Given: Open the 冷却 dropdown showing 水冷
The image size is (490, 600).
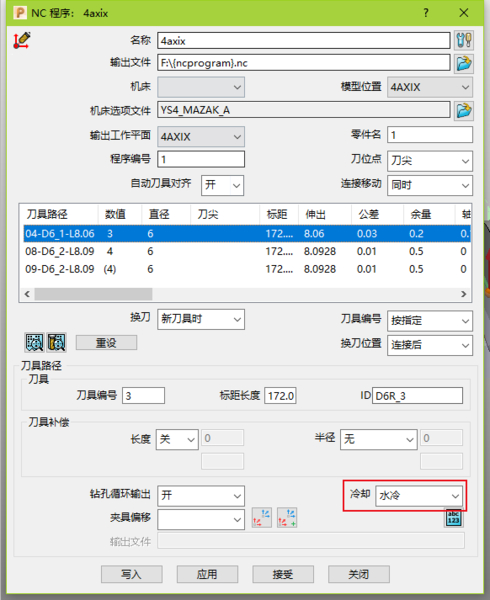Looking at the screenshot, I should click(x=419, y=496).
